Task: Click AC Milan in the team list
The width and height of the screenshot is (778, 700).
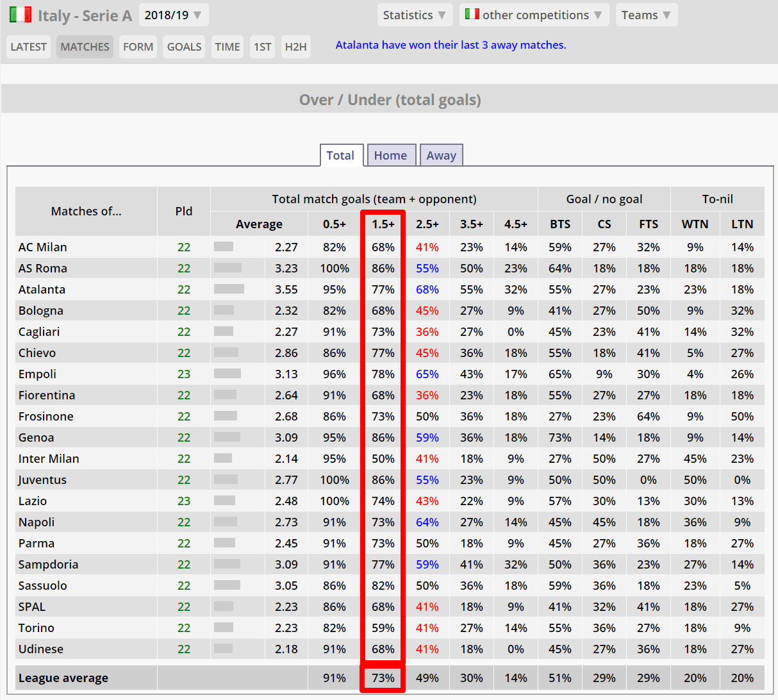Action: pyautogui.click(x=42, y=247)
